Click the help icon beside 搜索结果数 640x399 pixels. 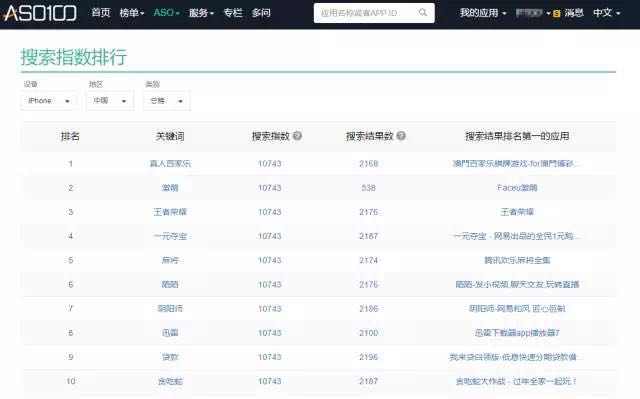[x=401, y=136]
